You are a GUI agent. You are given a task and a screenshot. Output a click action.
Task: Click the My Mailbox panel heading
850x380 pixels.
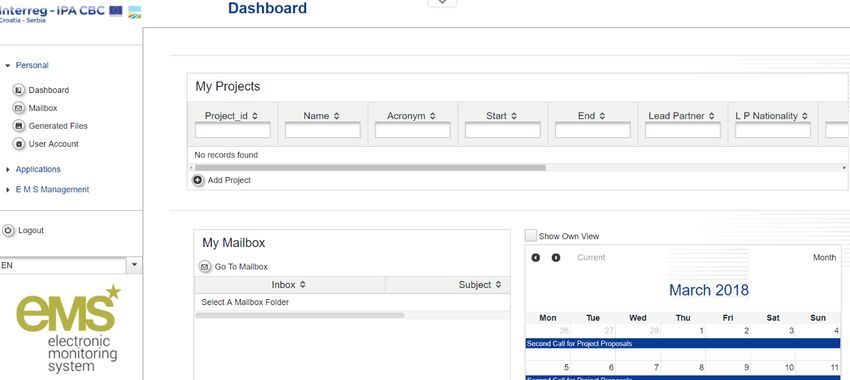[234, 243]
